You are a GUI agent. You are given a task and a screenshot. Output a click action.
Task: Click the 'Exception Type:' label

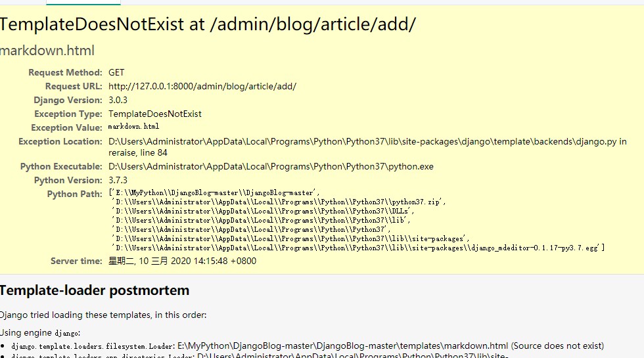(68, 114)
